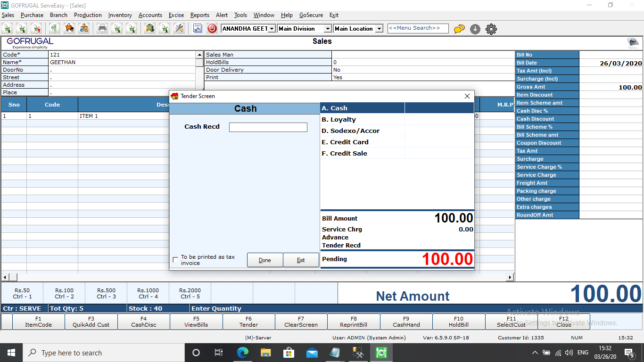Click the F8 ReprintBill button

(x=354, y=321)
